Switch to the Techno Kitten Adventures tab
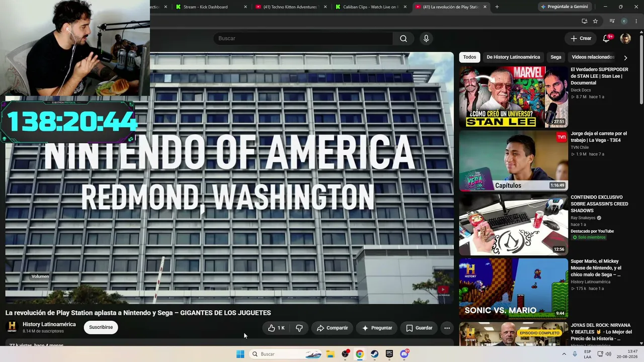This screenshot has height=362, width=644. tap(291, 7)
